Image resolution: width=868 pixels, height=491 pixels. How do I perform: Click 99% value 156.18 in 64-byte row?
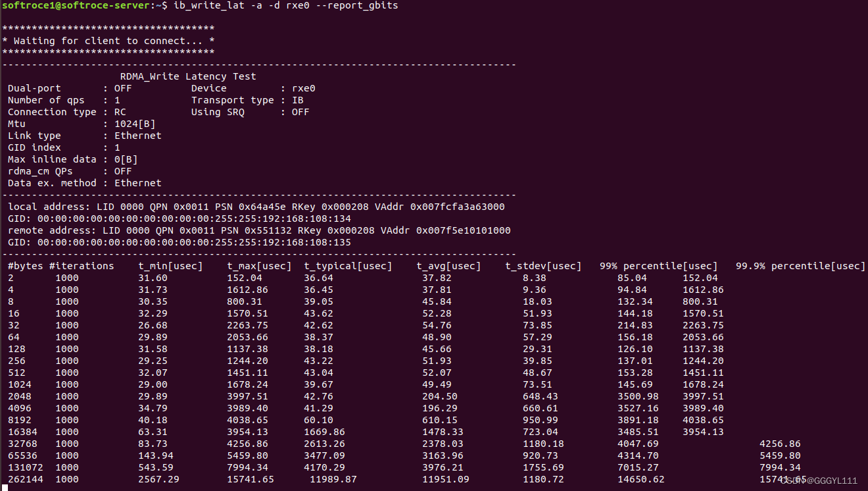(635, 337)
